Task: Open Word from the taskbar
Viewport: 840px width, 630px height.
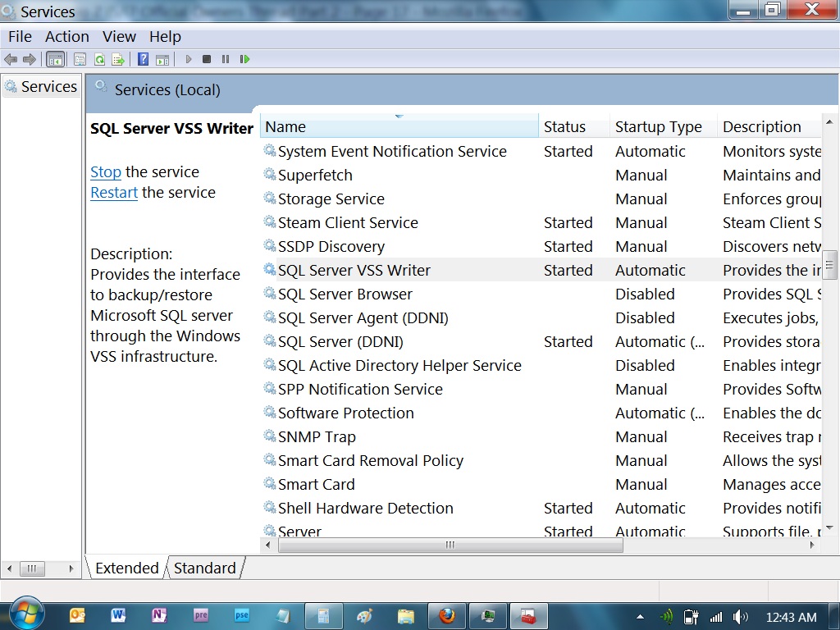Action: [x=118, y=615]
